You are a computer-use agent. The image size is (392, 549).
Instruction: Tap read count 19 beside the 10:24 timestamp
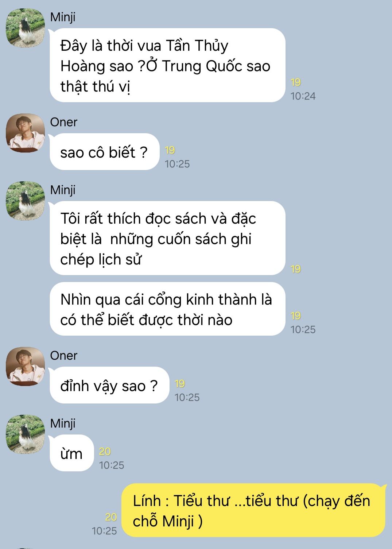click(296, 82)
